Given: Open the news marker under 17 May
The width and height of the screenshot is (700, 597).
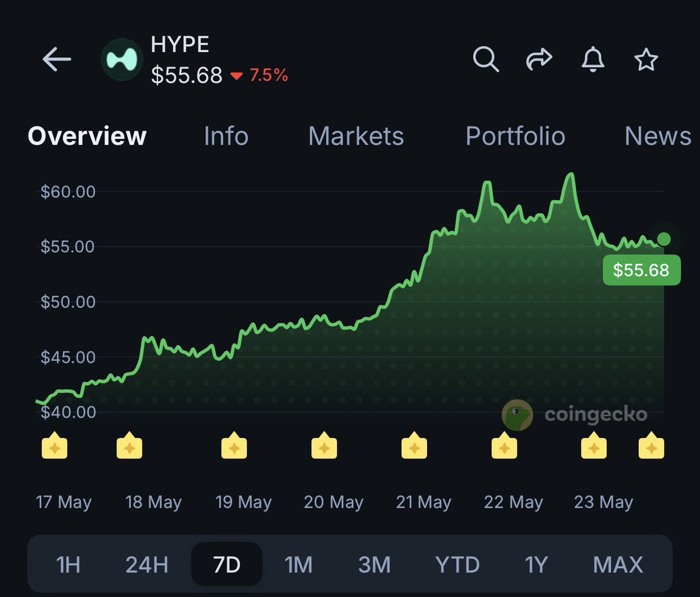Looking at the screenshot, I should pyautogui.click(x=54, y=446).
